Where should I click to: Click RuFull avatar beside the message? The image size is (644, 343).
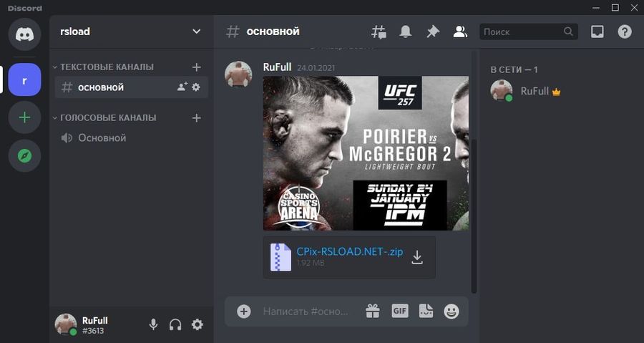[238, 74]
